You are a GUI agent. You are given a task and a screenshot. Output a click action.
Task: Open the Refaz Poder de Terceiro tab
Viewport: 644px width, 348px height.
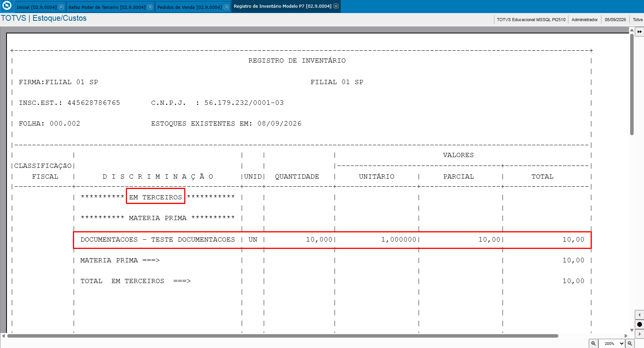tap(107, 7)
